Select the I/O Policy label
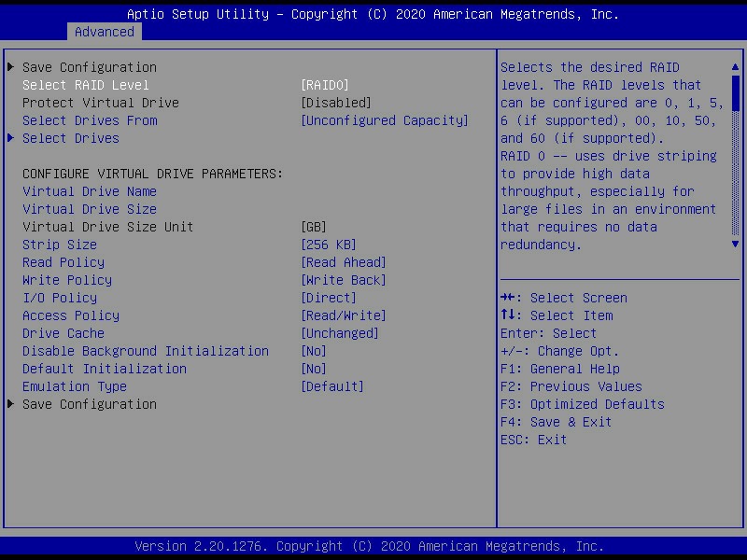This screenshot has height=560, width=747. click(x=60, y=298)
